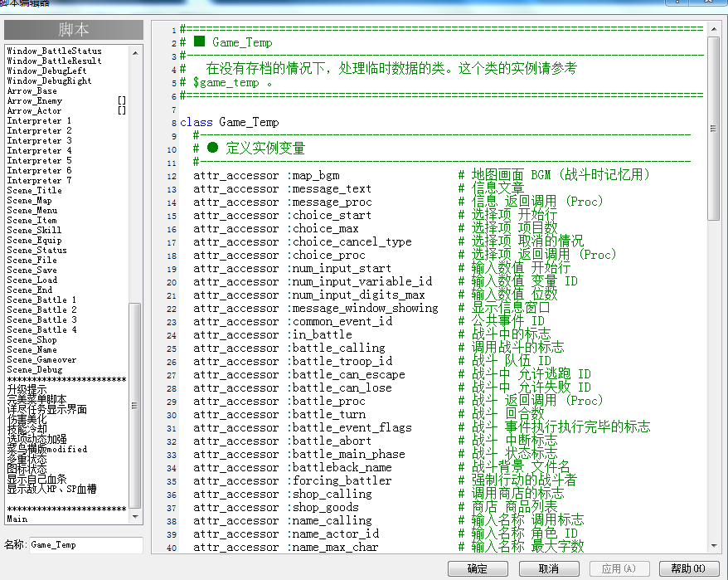
Task: Select the Interpreter 4 script
Action: pos(39,150)
